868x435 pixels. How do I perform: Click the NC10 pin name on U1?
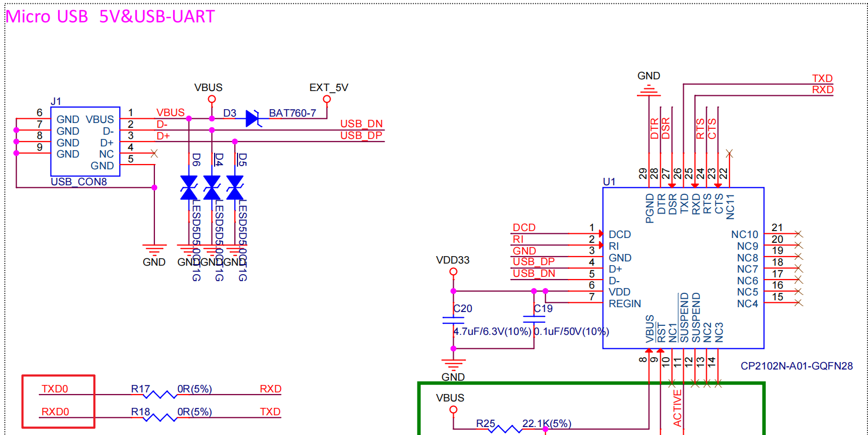click(744, 234)
